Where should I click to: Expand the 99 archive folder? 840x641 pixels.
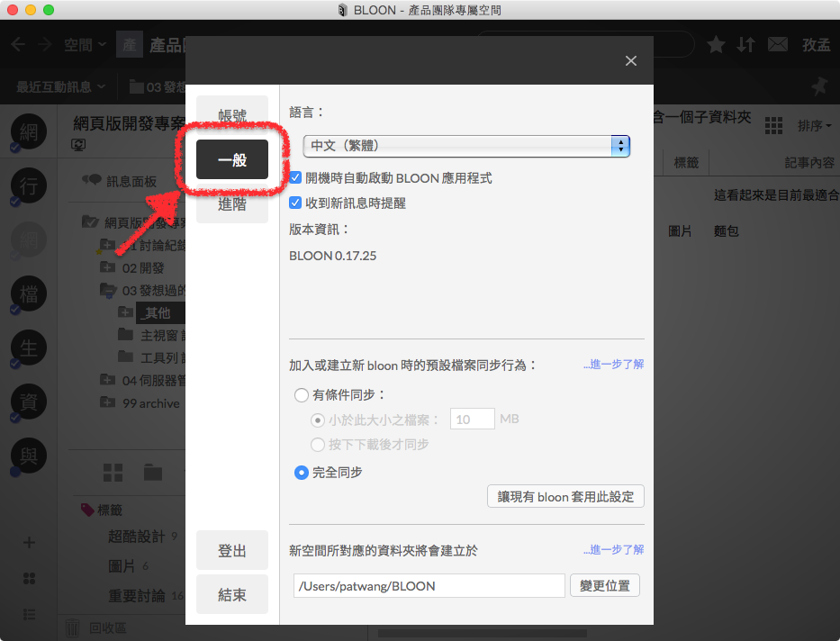pos(108,402)
